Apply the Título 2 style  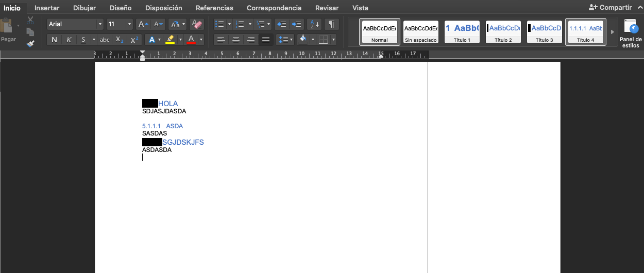coord(503,32)
